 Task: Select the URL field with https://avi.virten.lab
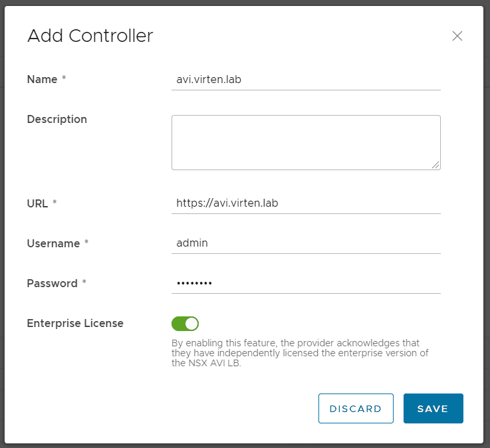pos(306,203)
